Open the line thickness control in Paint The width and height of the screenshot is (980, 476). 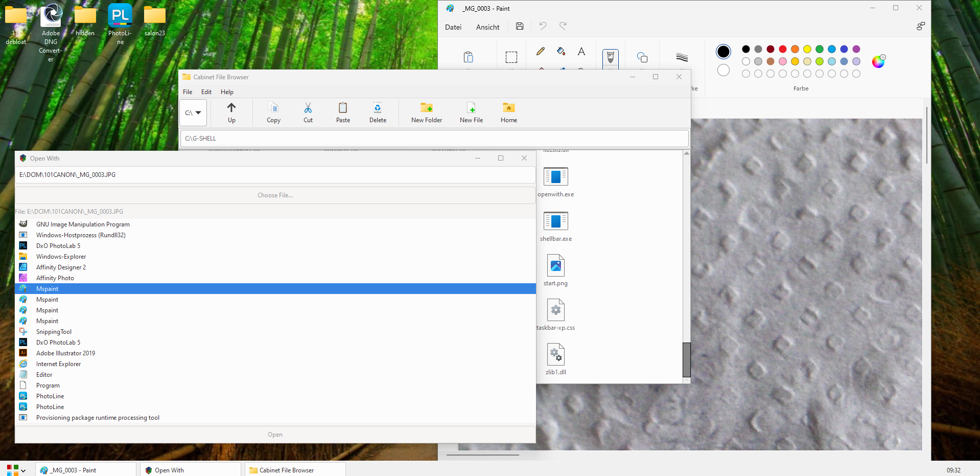[682, 57]
